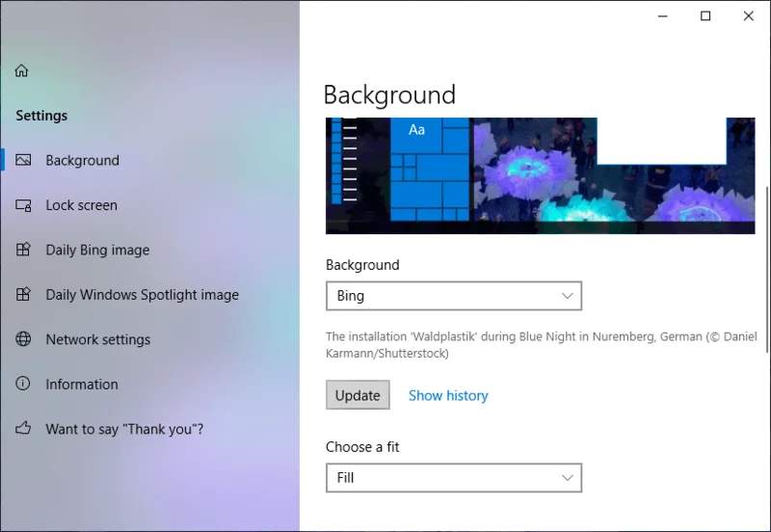Maximize the settings window
This screenshot has width=771, height=532.
(705, 16)
